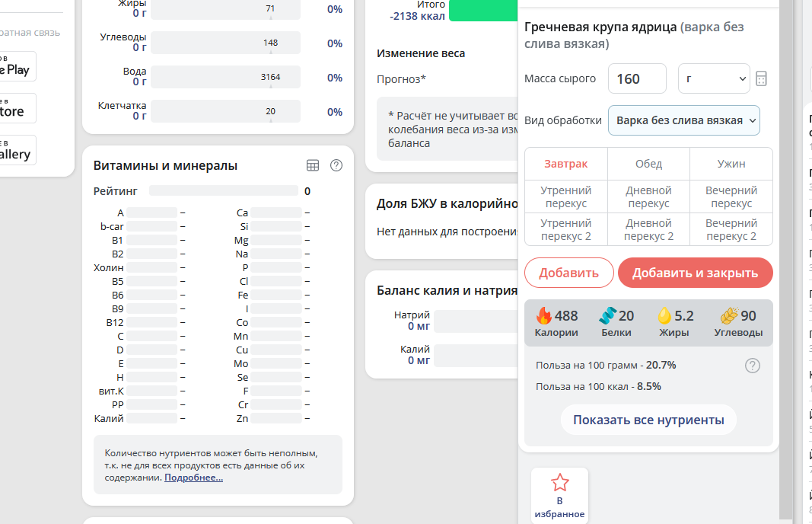Select Завтрак meal
Image resolution: width=812 pixels, height=524 pixels.
pos(566,164)
